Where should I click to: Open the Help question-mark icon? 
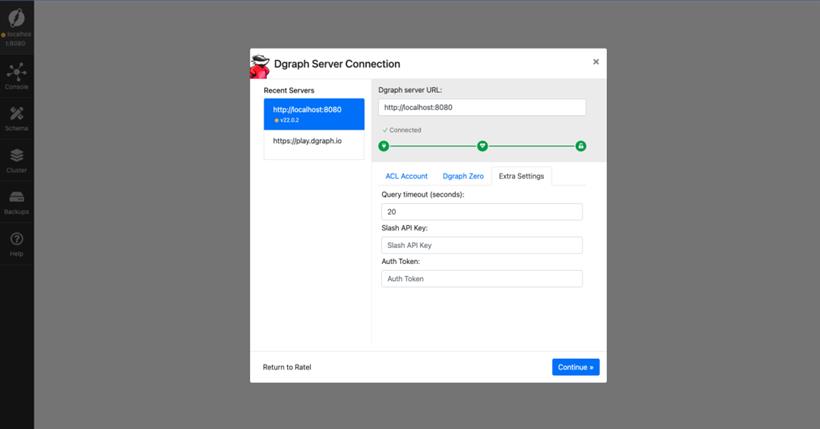[x=17, y=239]
